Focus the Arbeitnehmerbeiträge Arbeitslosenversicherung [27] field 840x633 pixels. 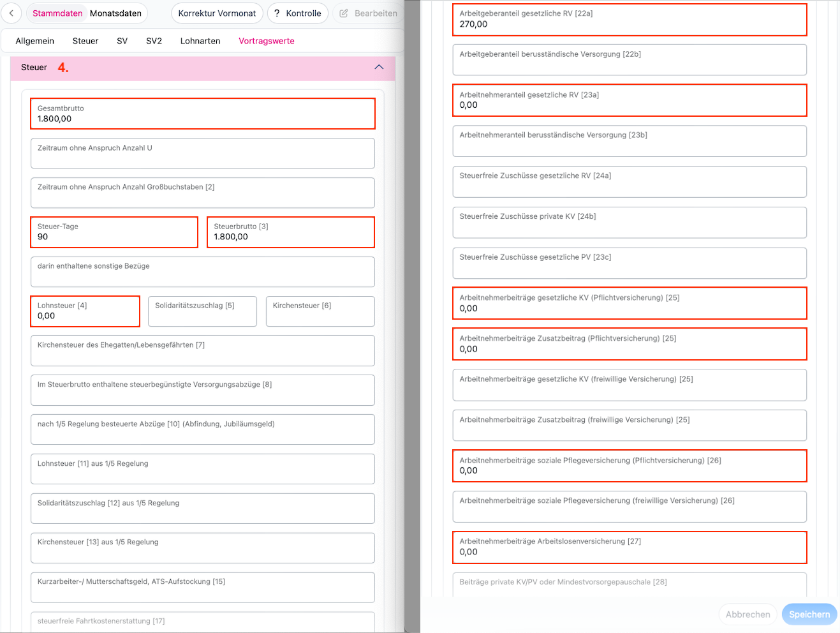point(630,547)
